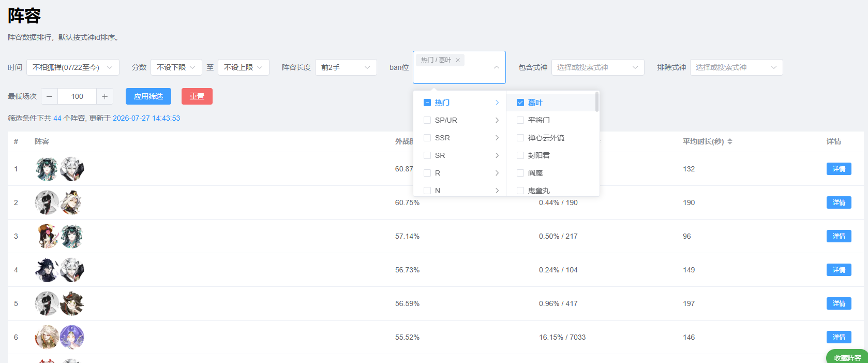The image size is (868, 363).
Task: Open the 不设下限 score dropdown
Action: (x=176, y=67)
